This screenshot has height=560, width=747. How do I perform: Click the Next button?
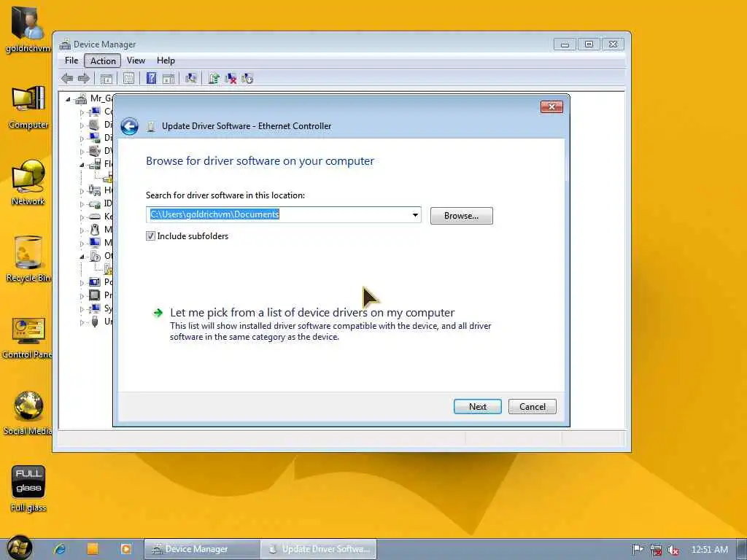pyautogui.click(x=477, y=407)
